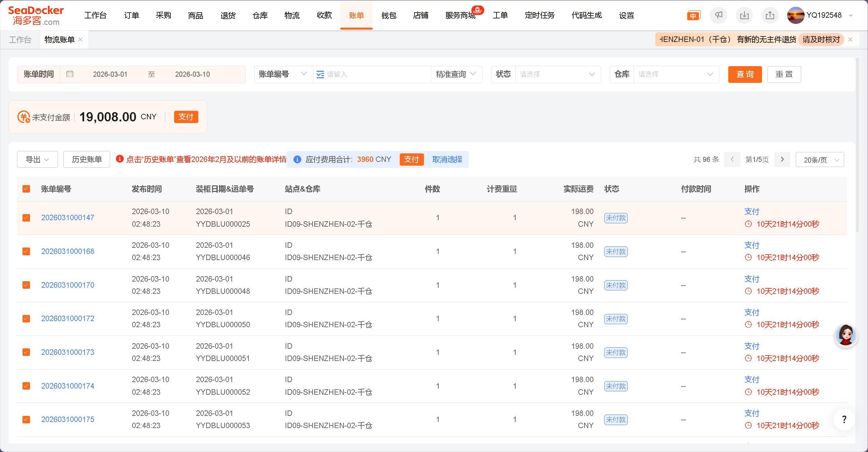Click the upload/share icon in header
The image size is (868, 452).
[x=770, y=15]
